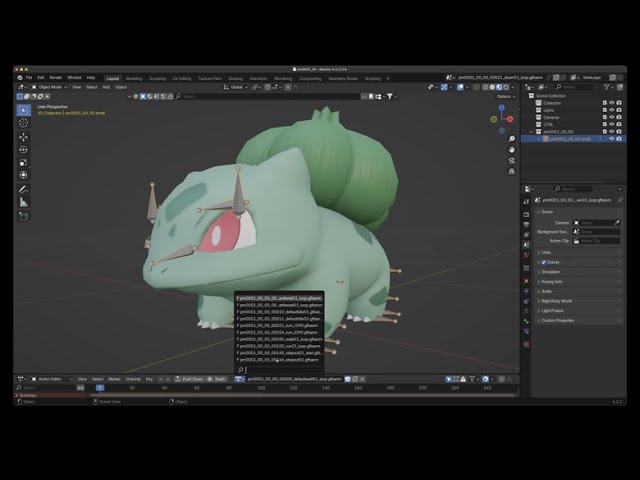The width and height of the screenshot is (640, 480).
Task: Disable render camera icon for pm0001_00_00.trmdl
Action: pos(619,139)
